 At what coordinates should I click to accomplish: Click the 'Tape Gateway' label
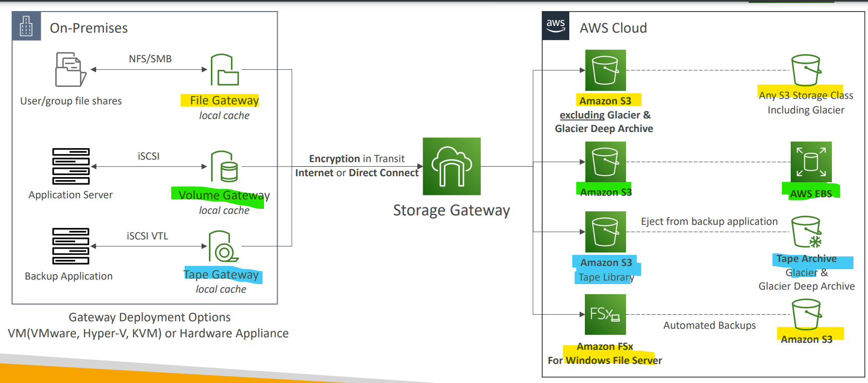(221, 275)
